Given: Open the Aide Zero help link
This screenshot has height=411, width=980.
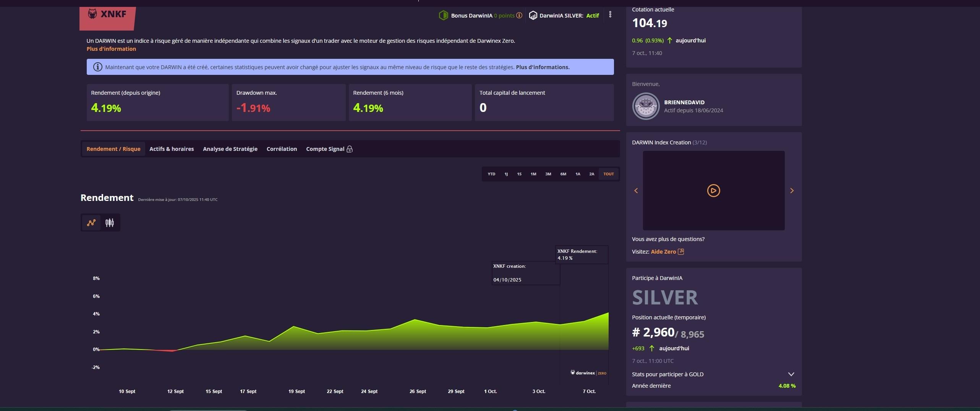Looking at the screenshot, I should coord(667,252).
